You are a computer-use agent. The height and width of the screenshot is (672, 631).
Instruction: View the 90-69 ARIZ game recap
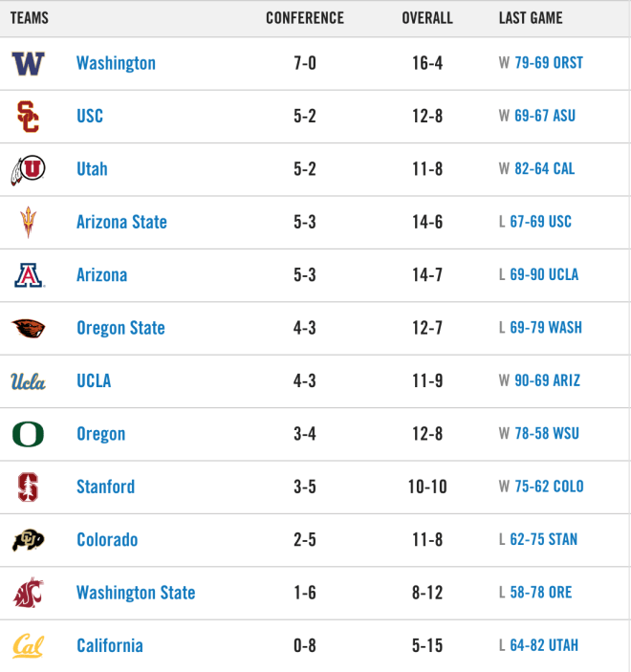[548, 380]
